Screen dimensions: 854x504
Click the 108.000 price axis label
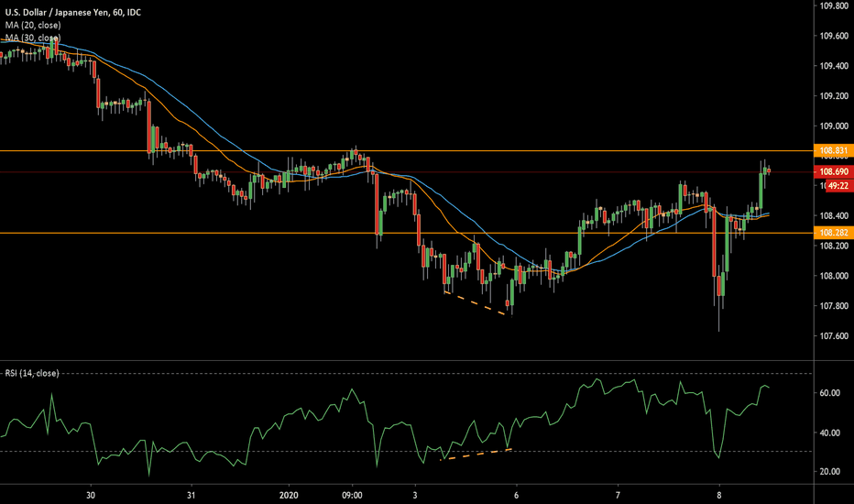[834, 276]
